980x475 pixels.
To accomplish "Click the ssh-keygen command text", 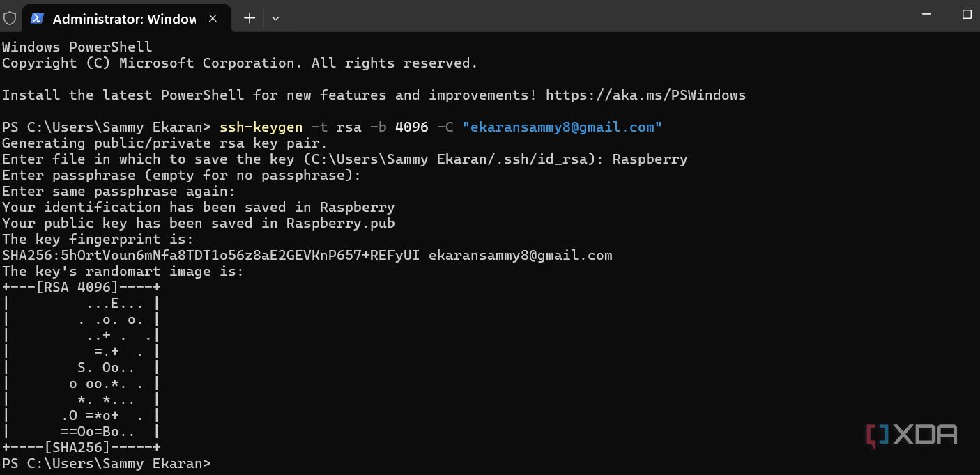I will click(261, 127).
